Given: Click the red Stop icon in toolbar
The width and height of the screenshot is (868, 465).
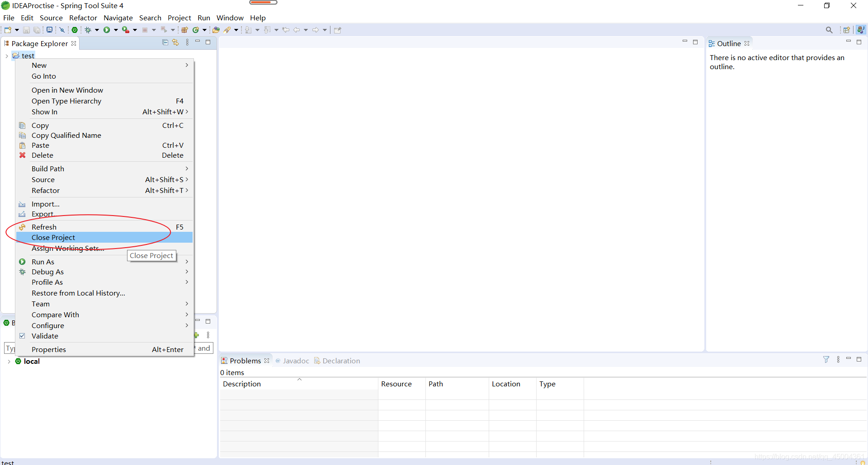Looking at the screenshot, I should (145, 30).
